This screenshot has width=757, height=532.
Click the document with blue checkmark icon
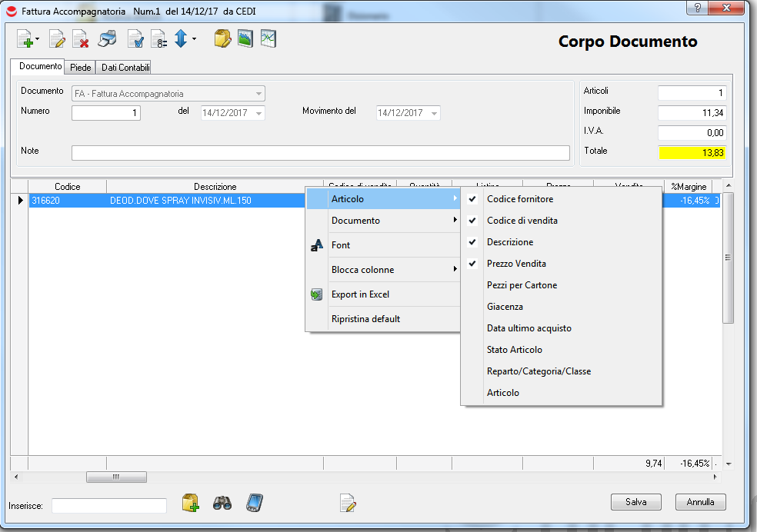(x=135, y=38)
